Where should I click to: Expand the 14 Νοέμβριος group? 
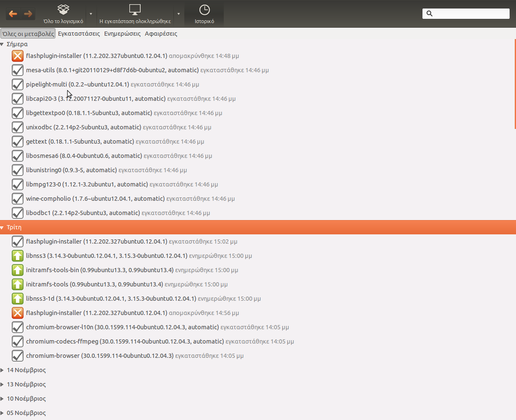click(2, 370)
